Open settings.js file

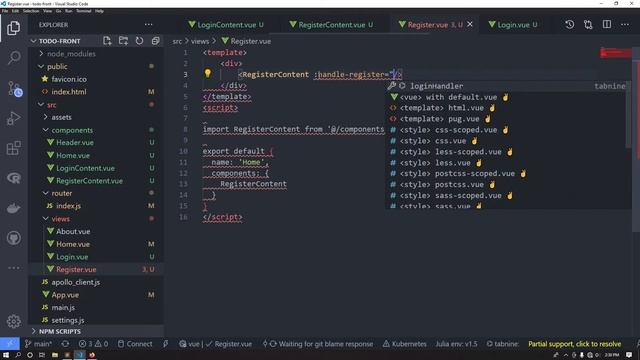(x=68, y=320)
